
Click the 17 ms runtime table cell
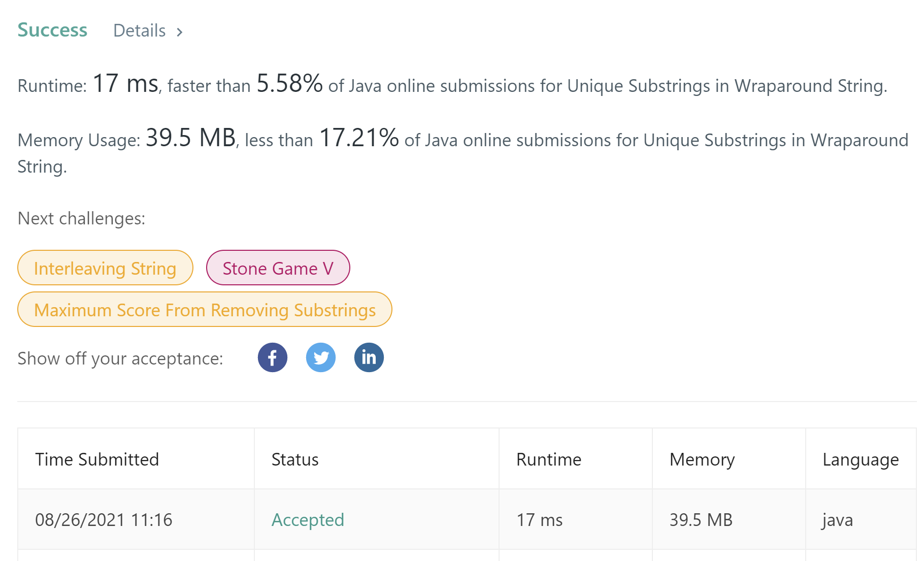tap(539, 519)
